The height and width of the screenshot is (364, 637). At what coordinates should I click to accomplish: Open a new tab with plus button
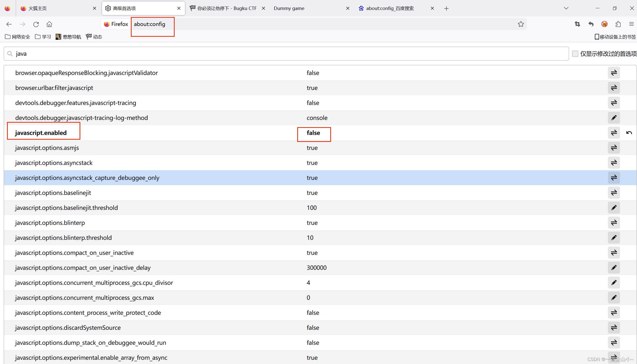pos(446,8)
